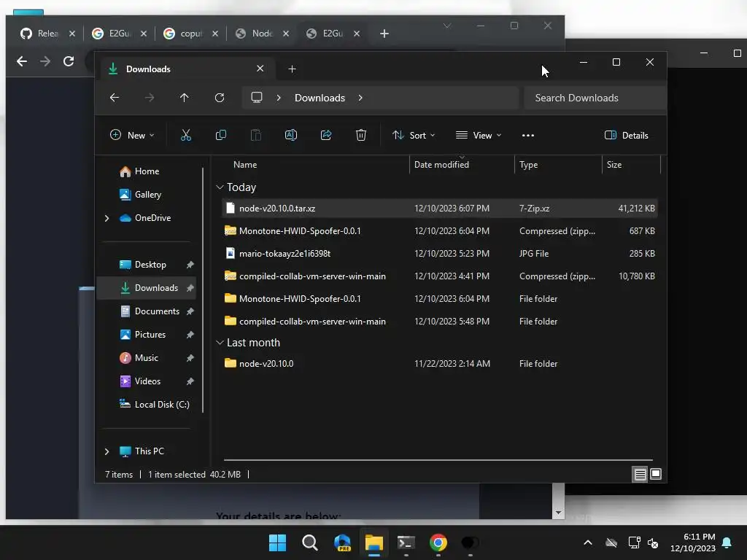747x560 pixels.
Task: Add a new Explorer tab
Action: click(292, 69)
